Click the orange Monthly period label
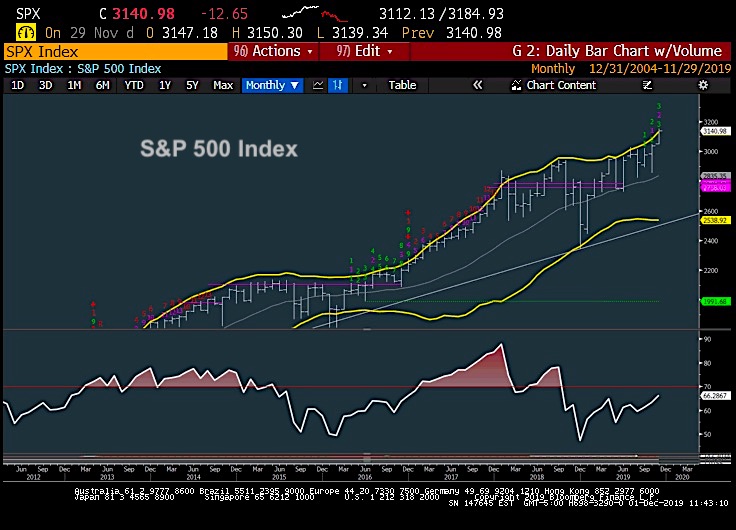The image size is (736, 530). click(x=553, y=69)
